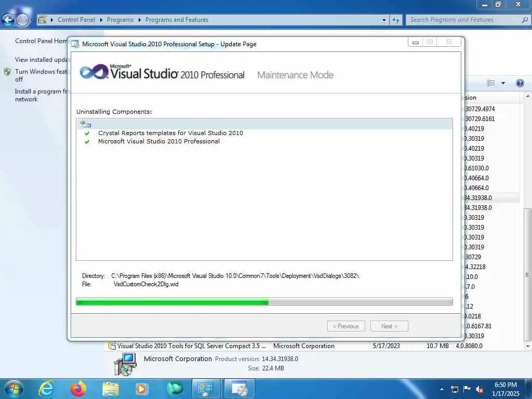This screenshot has width=532, height=399.
Task: Switch to Control Panel taskbar button
Action: (206, 389)
